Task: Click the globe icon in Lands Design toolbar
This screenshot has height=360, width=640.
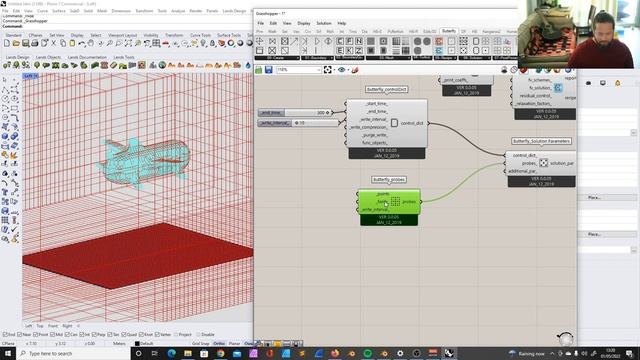Action: point(162,65)
